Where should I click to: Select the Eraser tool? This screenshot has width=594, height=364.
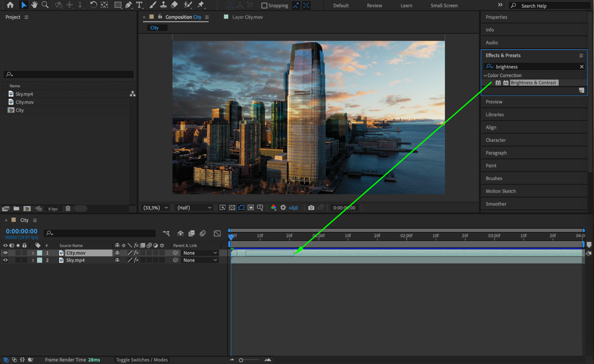point(174,5)
